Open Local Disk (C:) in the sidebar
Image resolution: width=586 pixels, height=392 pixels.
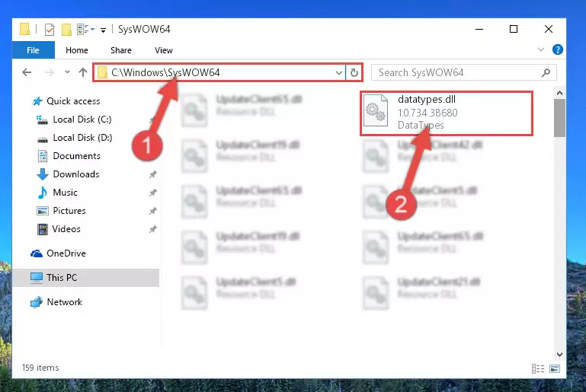click(74, 120)
